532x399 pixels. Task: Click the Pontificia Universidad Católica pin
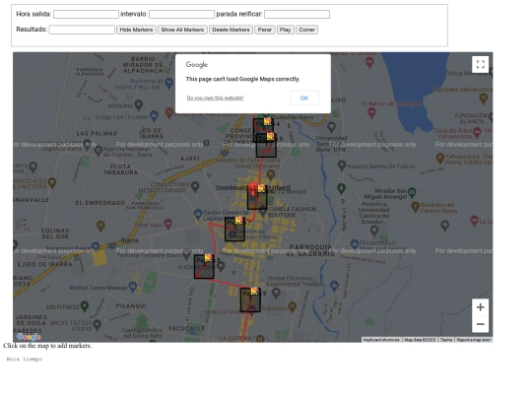coord(374,231)
